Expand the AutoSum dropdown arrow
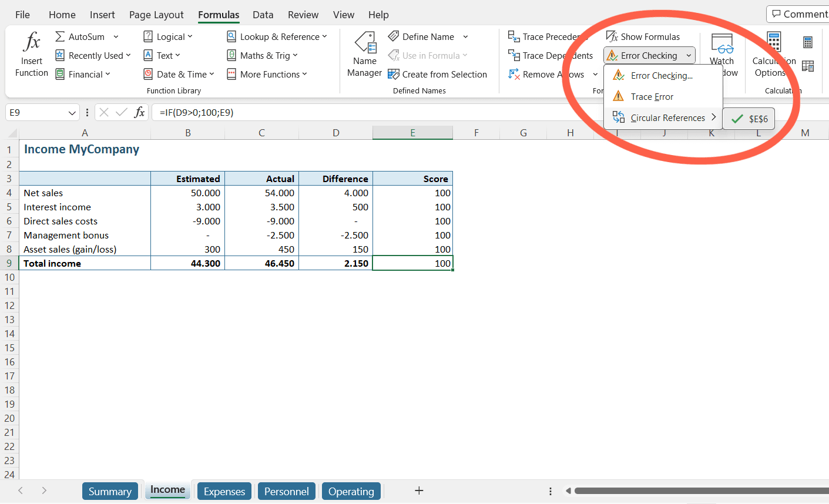Image resolution: width=829 pixels, height=504 pixels. point(116,37)
